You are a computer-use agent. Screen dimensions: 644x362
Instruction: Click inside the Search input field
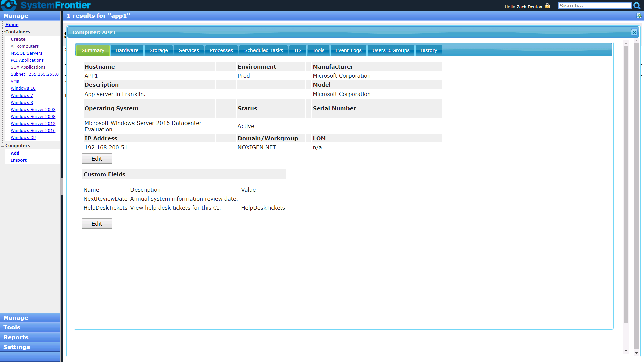pos(594,6)
